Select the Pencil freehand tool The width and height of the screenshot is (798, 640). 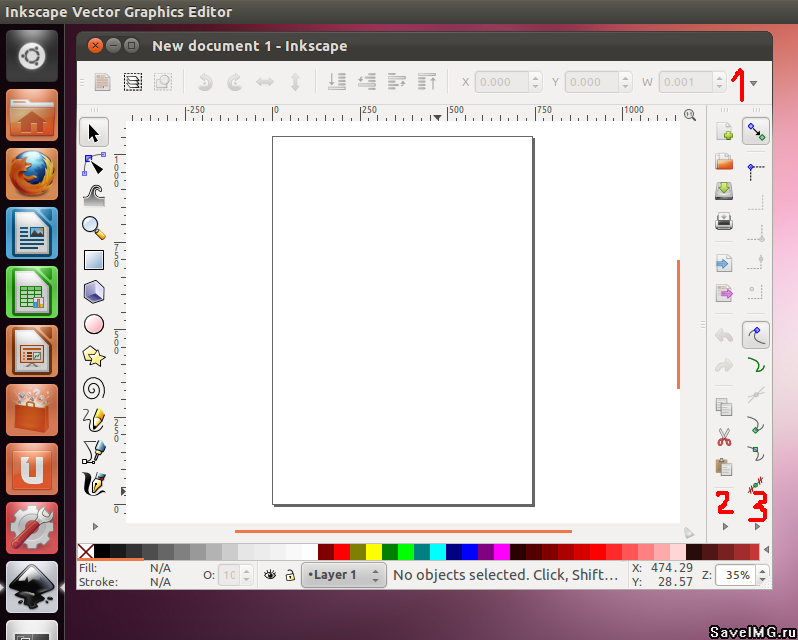pos(94,420)
